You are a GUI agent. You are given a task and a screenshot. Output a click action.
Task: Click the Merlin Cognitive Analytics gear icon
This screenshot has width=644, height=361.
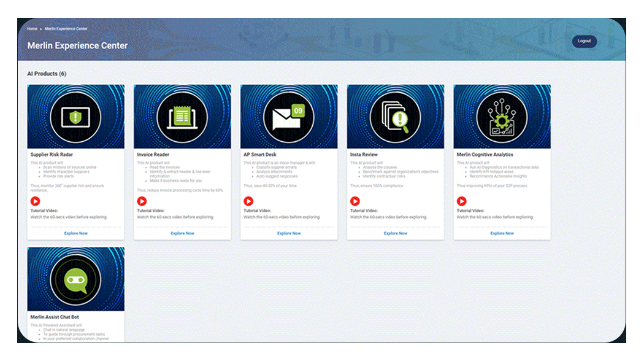tap(502, 117)
